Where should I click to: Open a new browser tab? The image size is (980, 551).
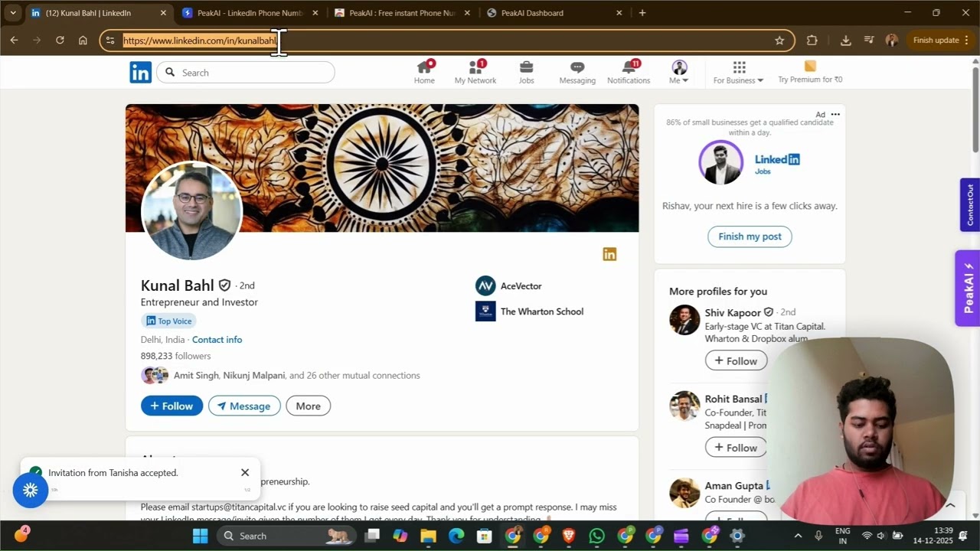click(642, 13)
